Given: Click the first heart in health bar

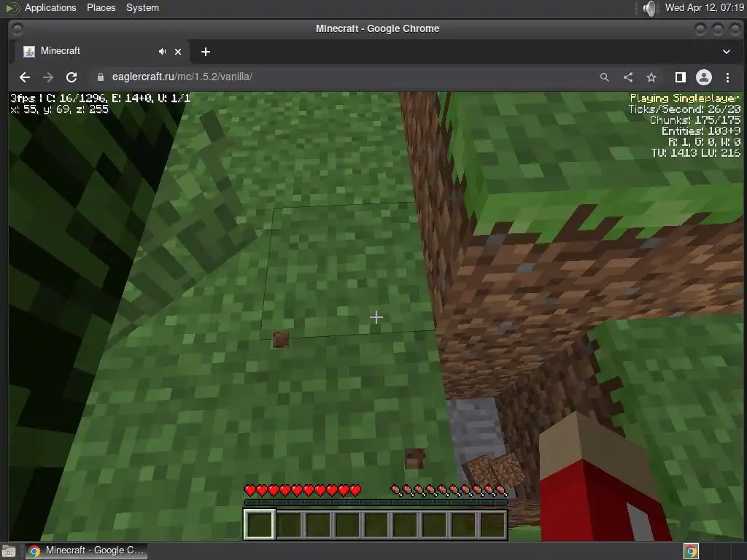Looking at the screenshot, I should (x=250, y=490).
